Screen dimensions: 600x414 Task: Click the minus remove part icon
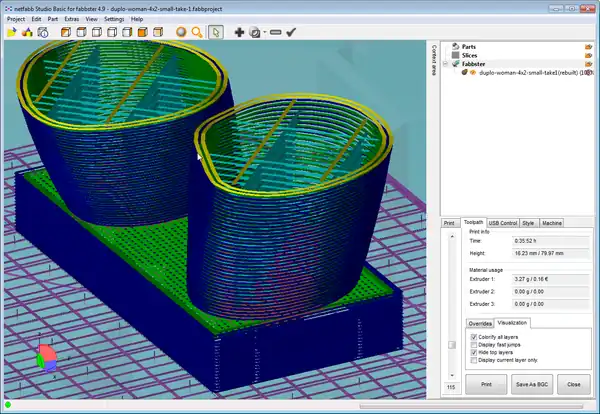click(275, 32)
